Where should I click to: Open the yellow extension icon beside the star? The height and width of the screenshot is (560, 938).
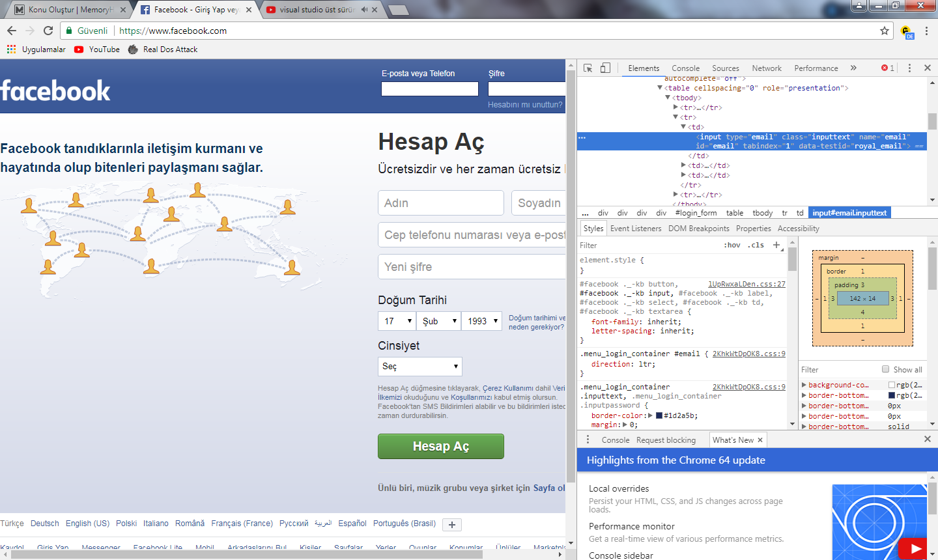click(906, 31)
